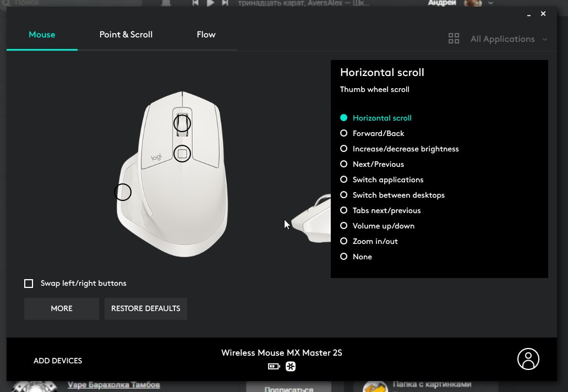Screen dimensions: 568x392
Task: Click RESTORE DEFAULTS button
Action: click(146, 309)
